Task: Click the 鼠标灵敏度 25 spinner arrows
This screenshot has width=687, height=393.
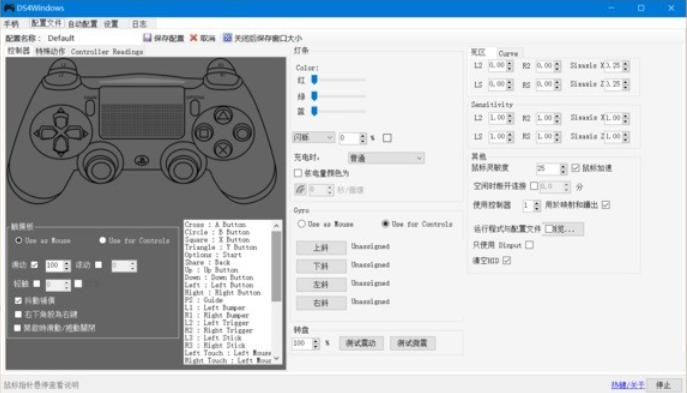Action: [563, 168]
